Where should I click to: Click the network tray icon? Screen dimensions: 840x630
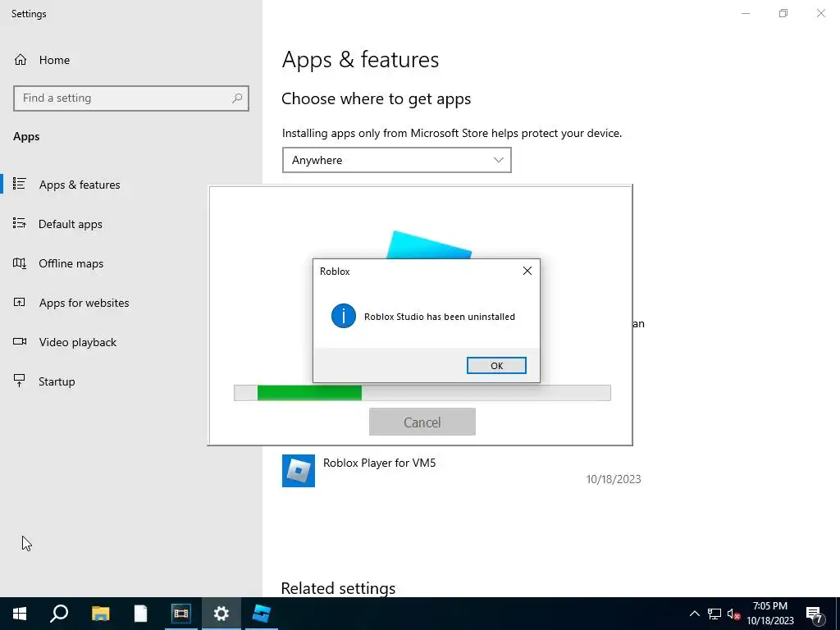tap(714, 614)
